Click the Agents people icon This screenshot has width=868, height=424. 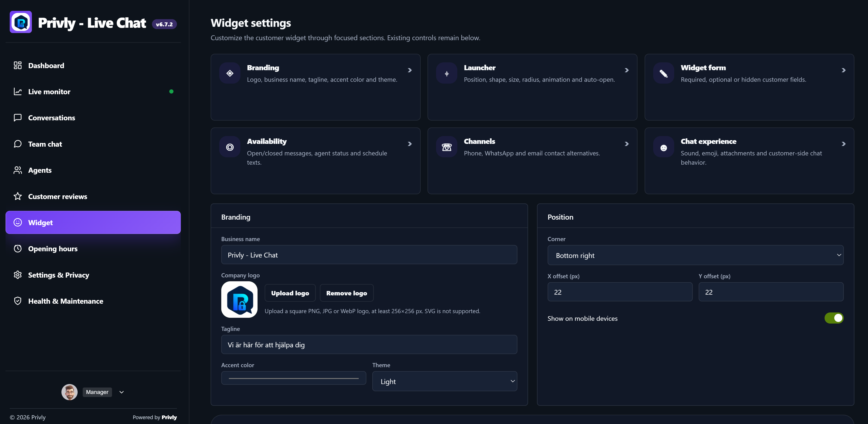[x=18, y=170]
